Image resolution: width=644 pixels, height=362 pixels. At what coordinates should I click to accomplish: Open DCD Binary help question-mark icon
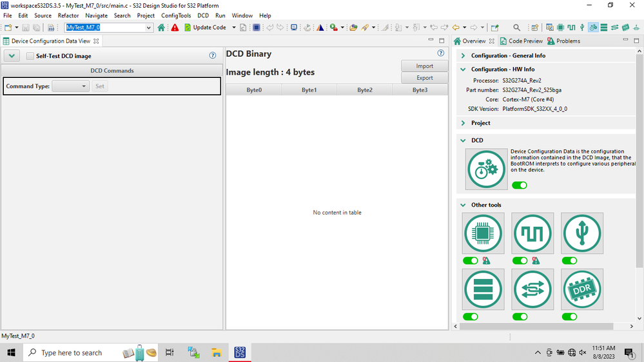(441, 53)
